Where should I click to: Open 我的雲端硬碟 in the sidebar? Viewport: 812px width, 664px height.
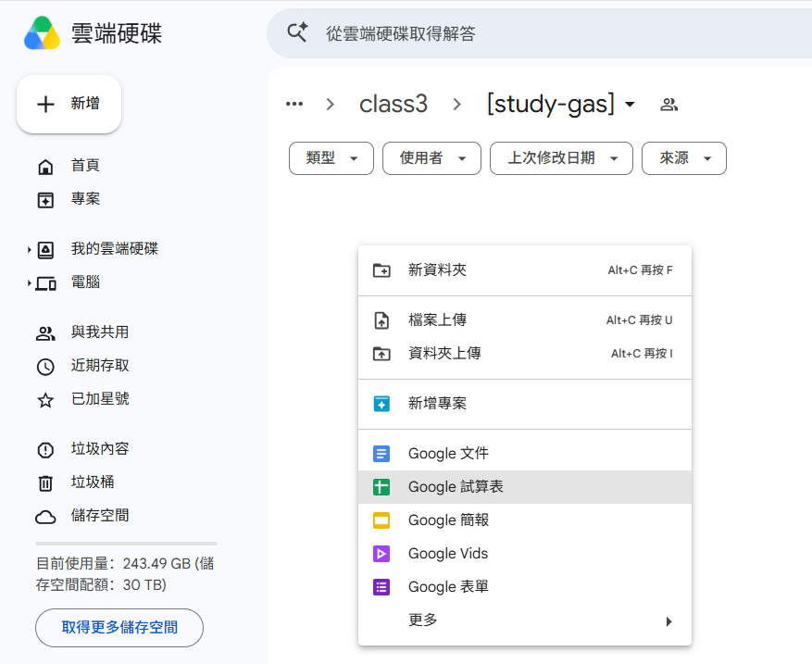(115, 248)
